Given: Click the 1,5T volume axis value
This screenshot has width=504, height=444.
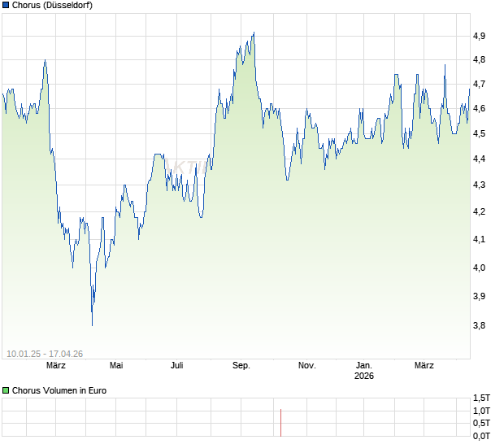Looking at the screenshot, I should [481, 398].
